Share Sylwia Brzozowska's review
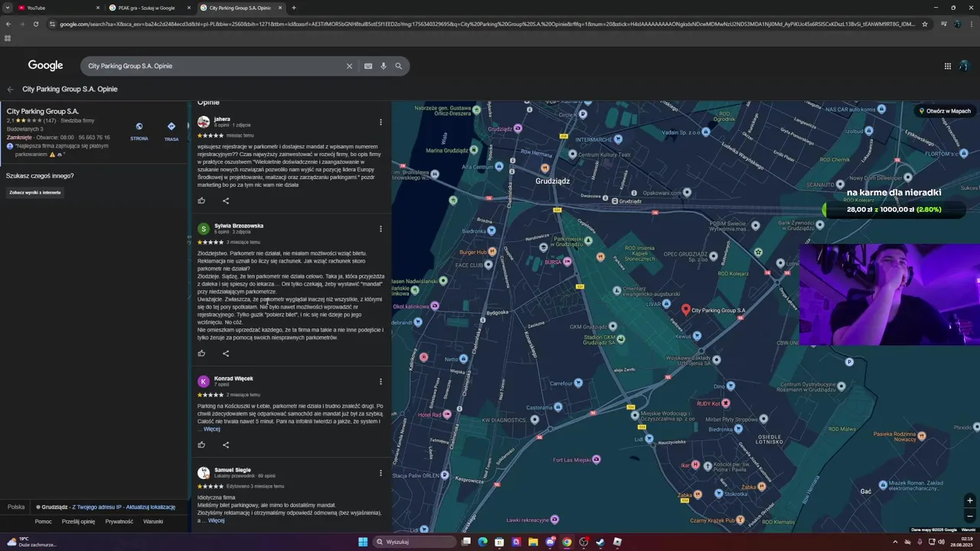The image size is (980, 551). 226,354
